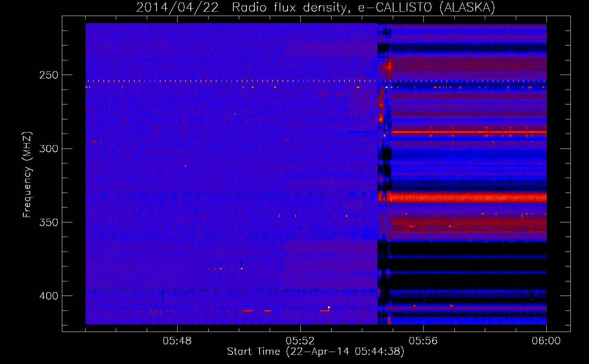Click the 400 frequency tick label

(49, 296)
